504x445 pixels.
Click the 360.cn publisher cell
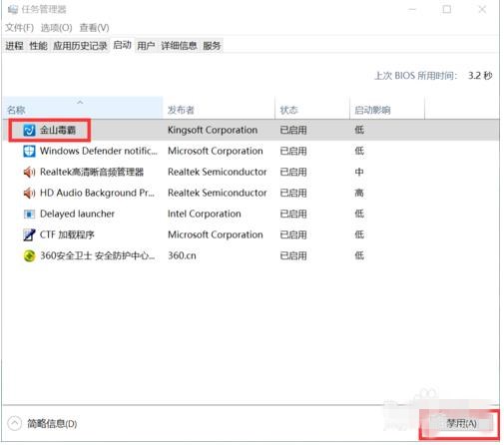point(182,255)
